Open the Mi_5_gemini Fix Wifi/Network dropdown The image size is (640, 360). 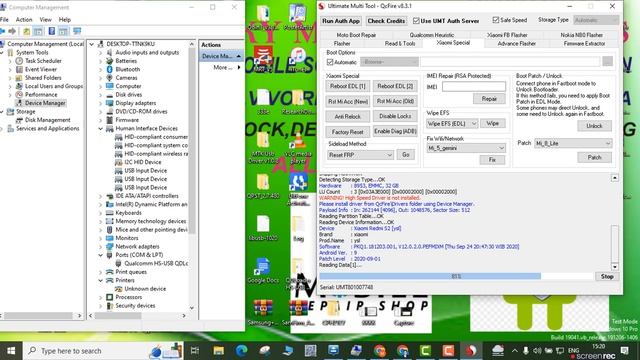pos(466,148)
